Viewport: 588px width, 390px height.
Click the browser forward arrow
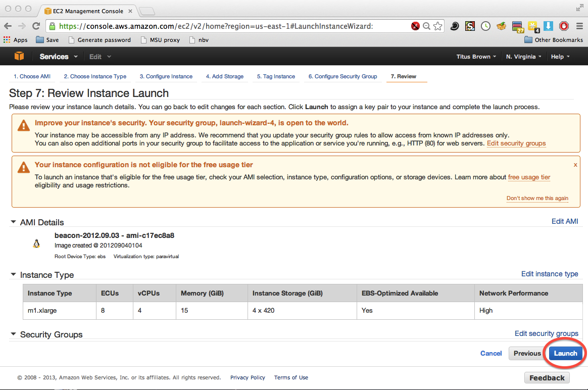click(x=22, y=26)
